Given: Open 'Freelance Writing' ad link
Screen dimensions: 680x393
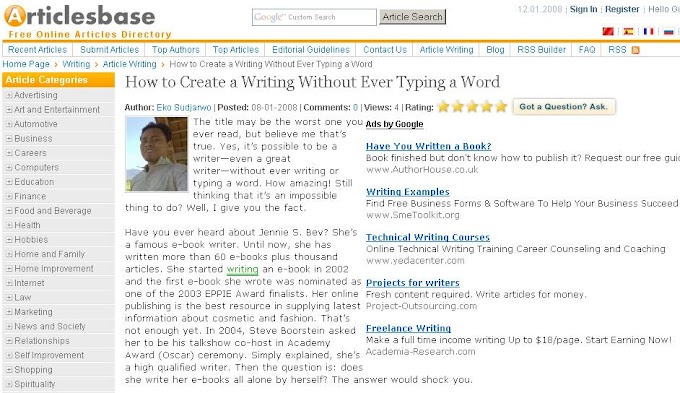Looking at the screenshot, I should click(408, 328).
